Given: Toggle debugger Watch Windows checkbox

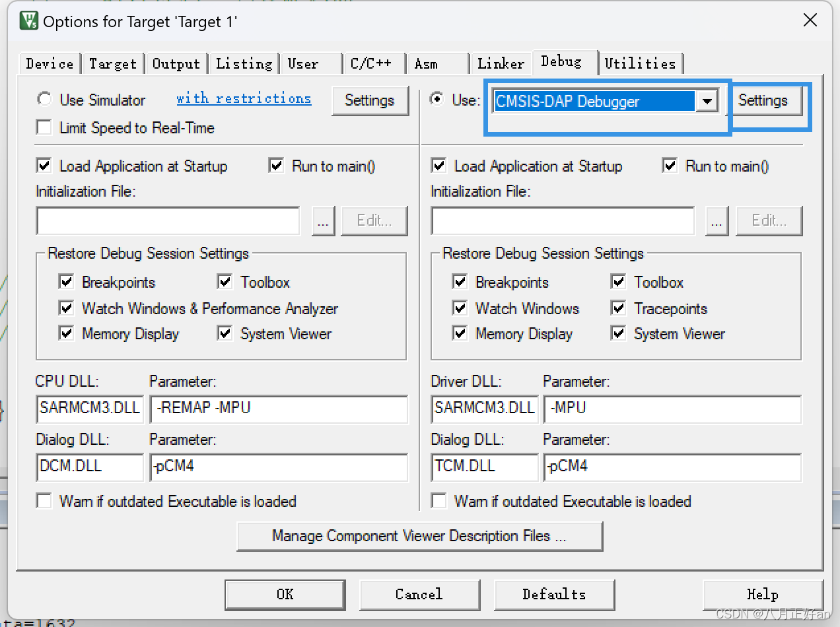Looking at the screenshot, I should pos(460,308).
